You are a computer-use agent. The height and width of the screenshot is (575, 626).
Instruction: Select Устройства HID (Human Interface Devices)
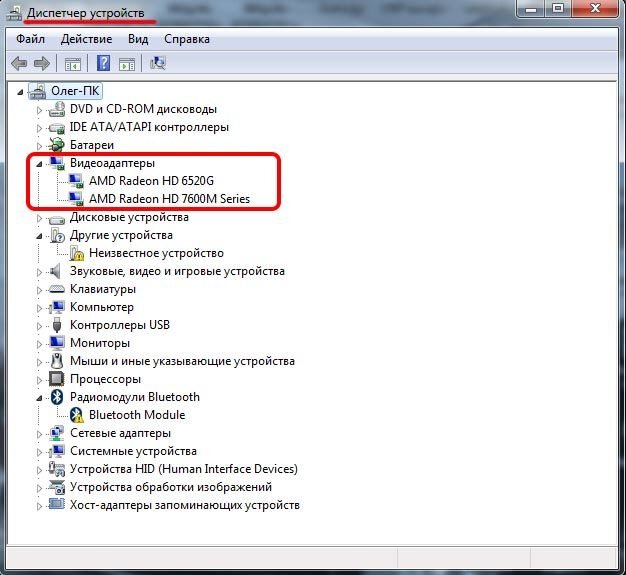coord(184,469)
